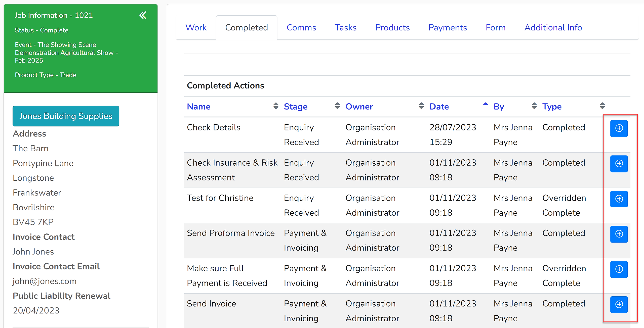This screenshot has width=644, height=328.
Task: Click the Stage column header
Action: [296, 107]
